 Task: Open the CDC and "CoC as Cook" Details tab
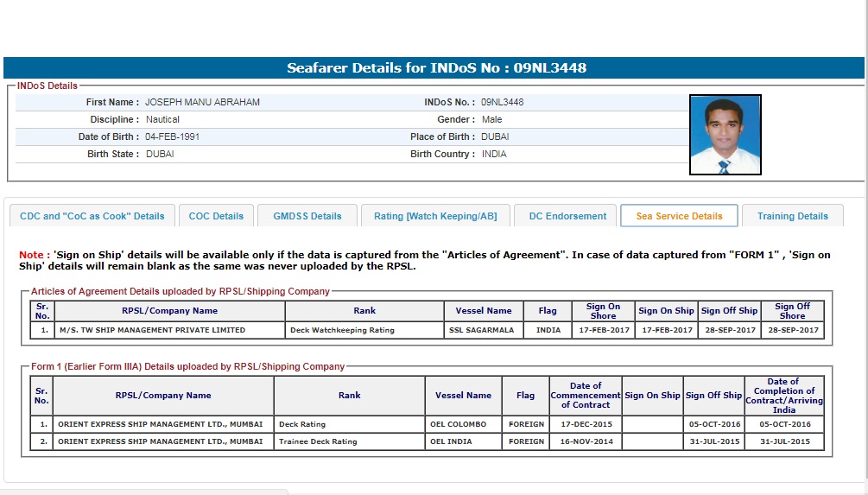92,216
